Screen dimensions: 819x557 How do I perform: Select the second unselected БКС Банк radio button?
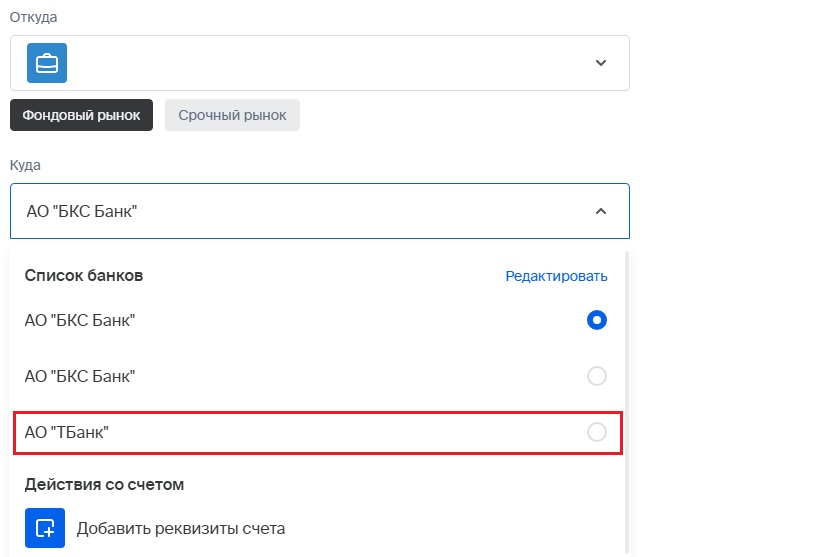click(597, 376)
